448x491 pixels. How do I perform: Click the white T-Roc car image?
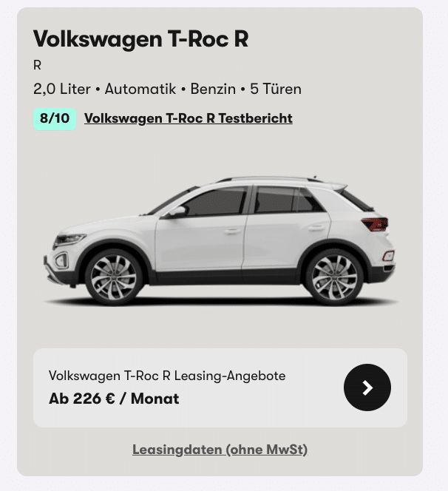221,240
